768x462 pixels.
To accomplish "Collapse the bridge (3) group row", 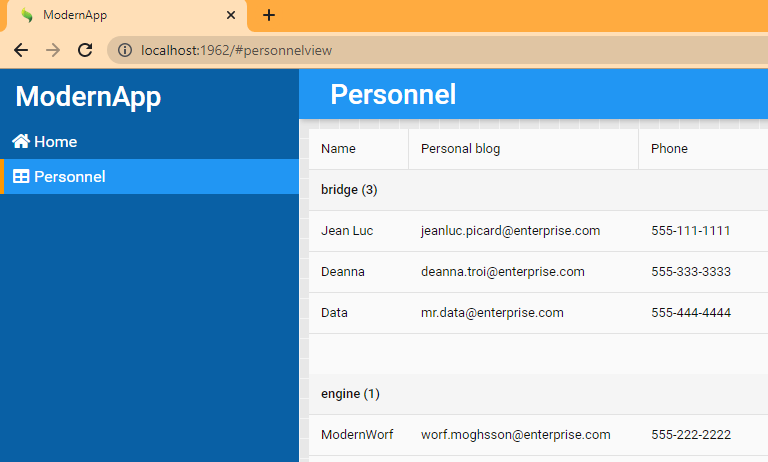I will click(349, 190).
